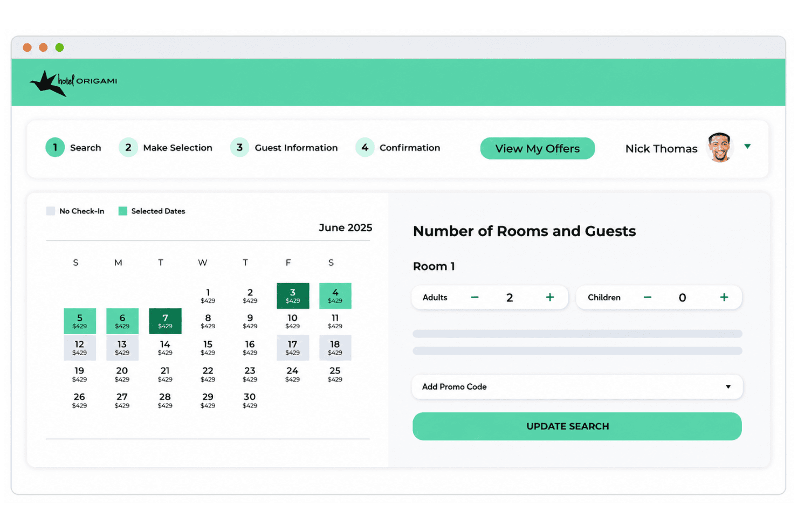Screen dimensions: 798x532
Task: Click the Nick Thomas name
Action: click(x=661, y=149)
